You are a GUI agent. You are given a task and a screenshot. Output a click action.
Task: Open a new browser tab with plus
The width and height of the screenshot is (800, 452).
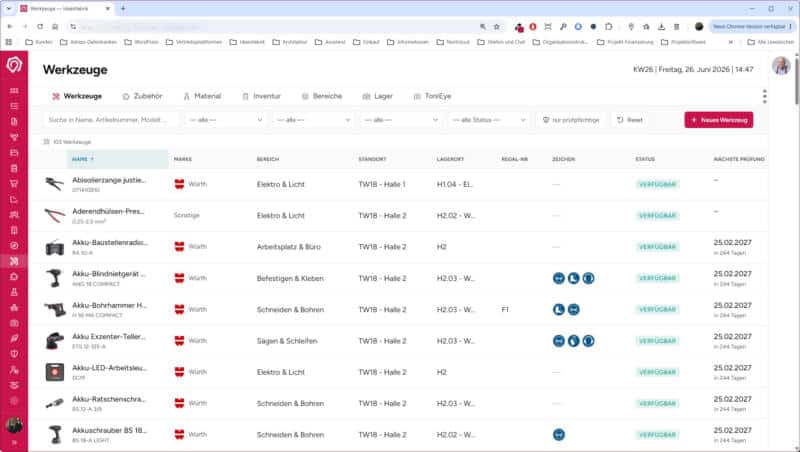[x=123, y=9]
